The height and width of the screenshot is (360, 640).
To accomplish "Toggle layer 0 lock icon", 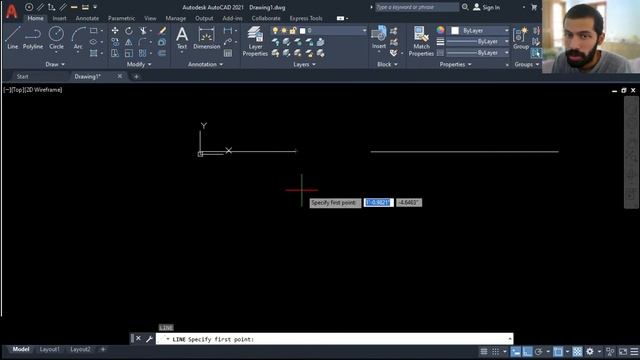I will (293, 31).
